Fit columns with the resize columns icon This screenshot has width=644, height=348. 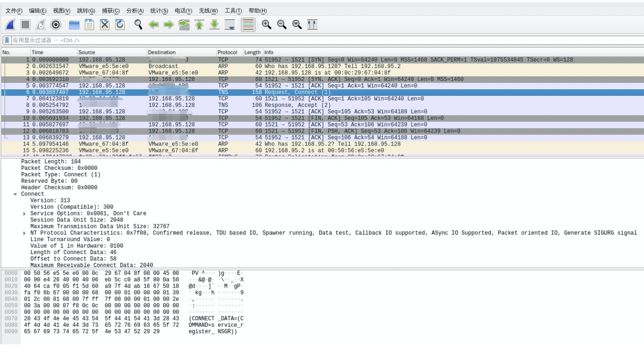tap(312, 24)
